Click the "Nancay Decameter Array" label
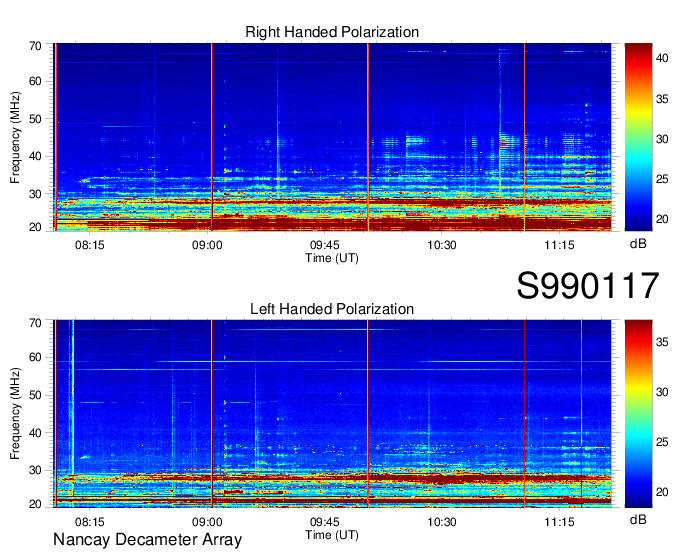This screenshot has height=552, width=680. click(147, 540)
